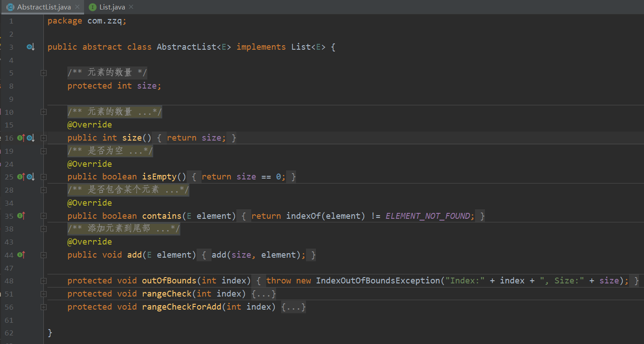Close the AbstractList.java tab
This screenshot has width=644, height=344.
[x=77, y=7]
